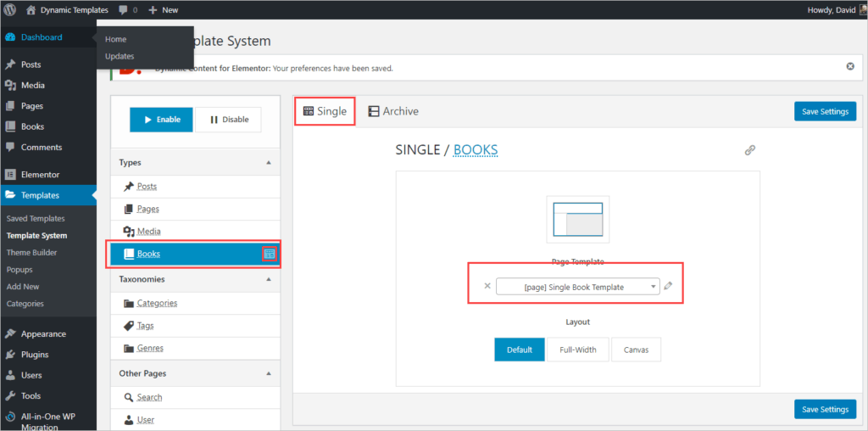Switch to the Archive tab
Viewport: 868px width, 431px height.
(393, 111)
